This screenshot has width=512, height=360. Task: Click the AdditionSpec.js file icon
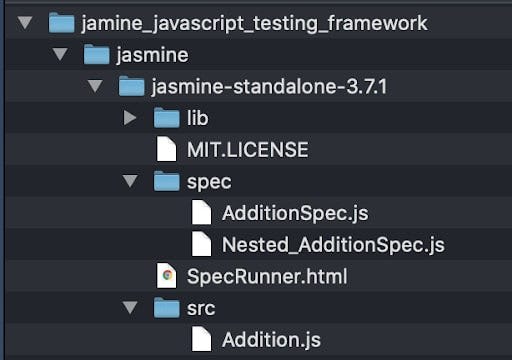point(202,212)
